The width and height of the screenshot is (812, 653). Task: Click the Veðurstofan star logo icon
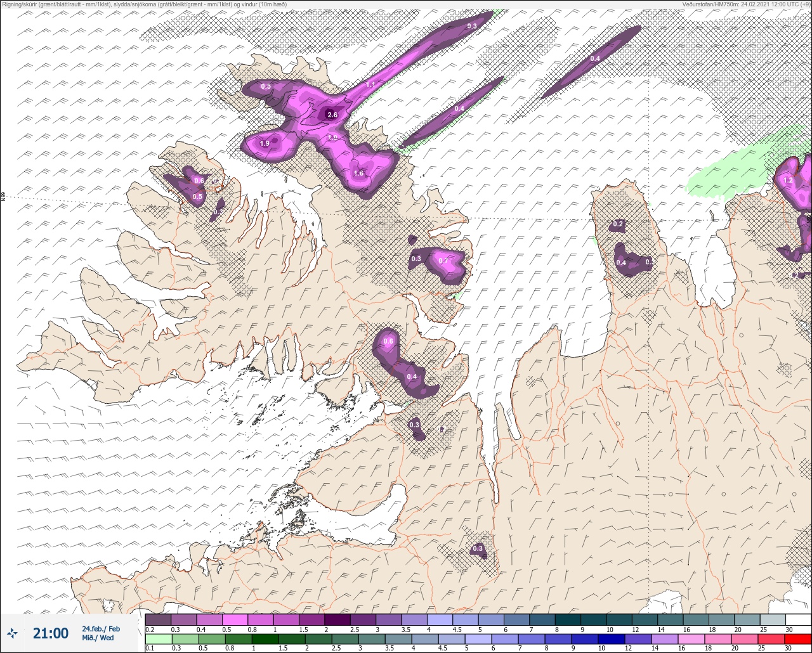click(12, 633)
